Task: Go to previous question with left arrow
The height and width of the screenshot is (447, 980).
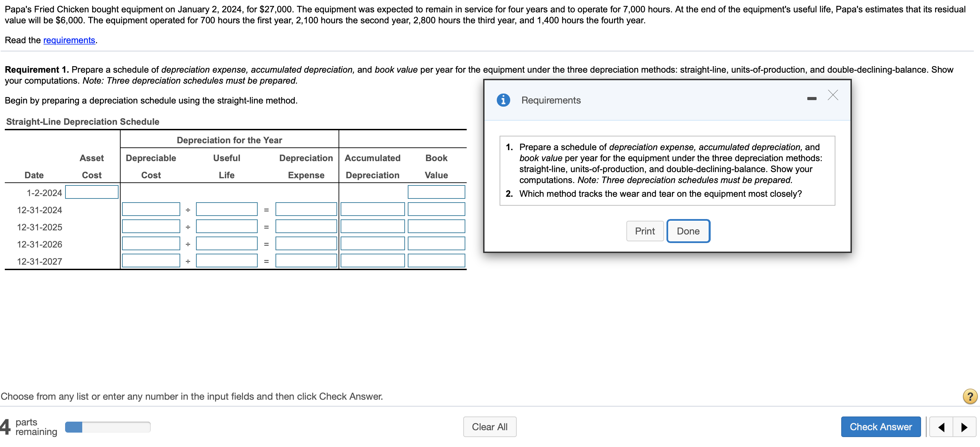Action: point(941,427)
